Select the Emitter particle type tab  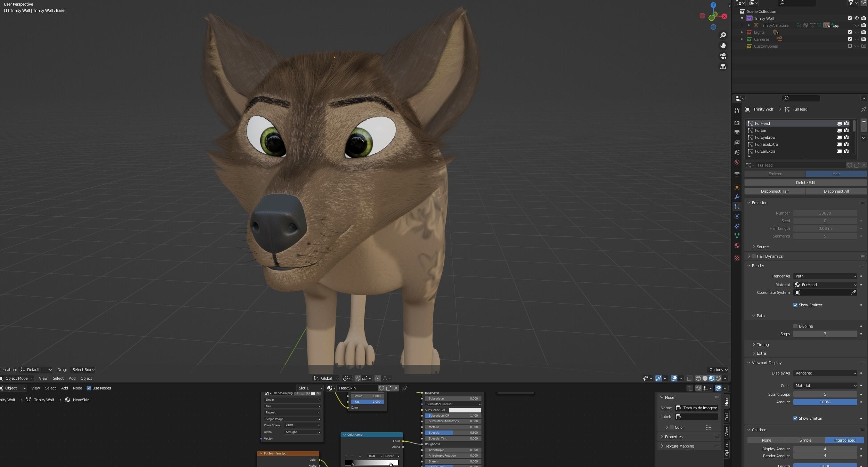tap(775, 174)
